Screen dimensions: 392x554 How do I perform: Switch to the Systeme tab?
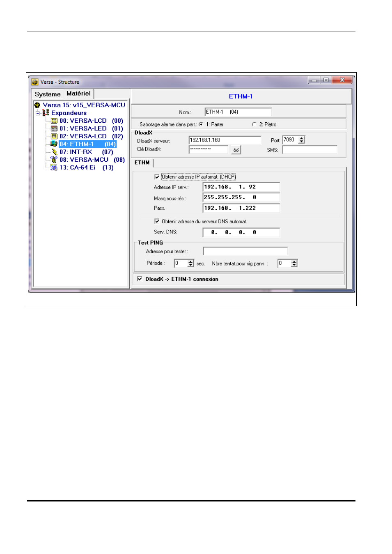point(48,94)
